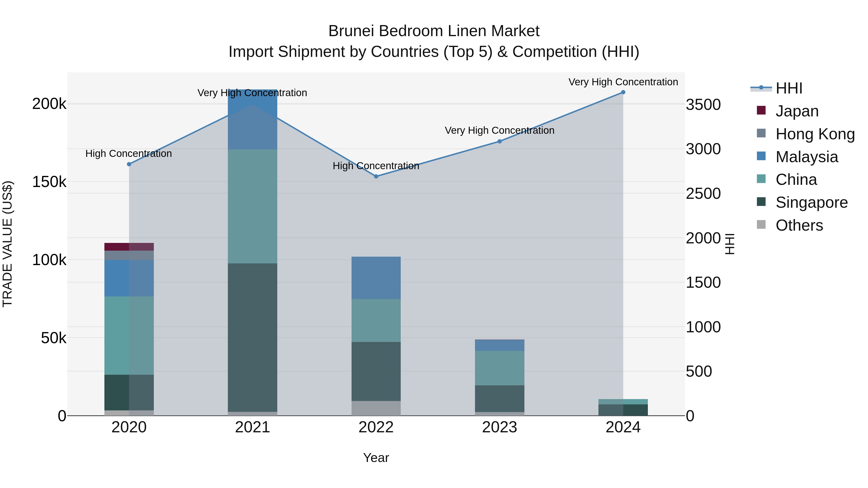Click the 2022 x-axis label

click(376, 427)
